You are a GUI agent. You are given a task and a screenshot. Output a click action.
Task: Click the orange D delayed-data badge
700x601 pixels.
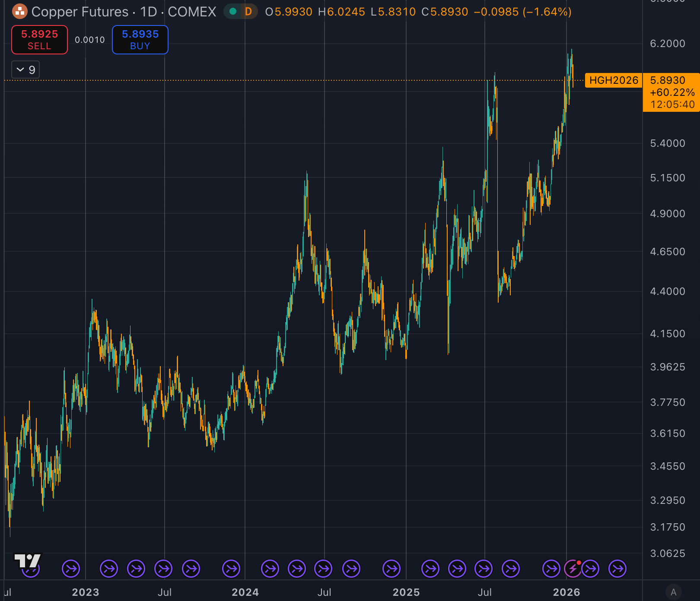248,12
